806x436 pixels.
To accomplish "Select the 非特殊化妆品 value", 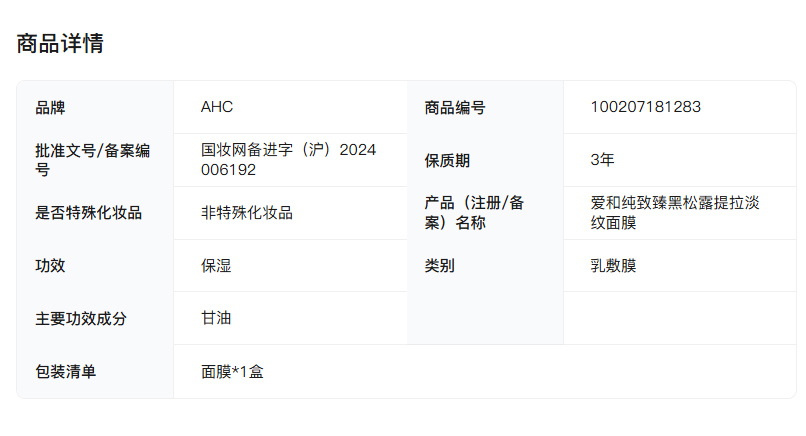I will click(x=247, y=213).
